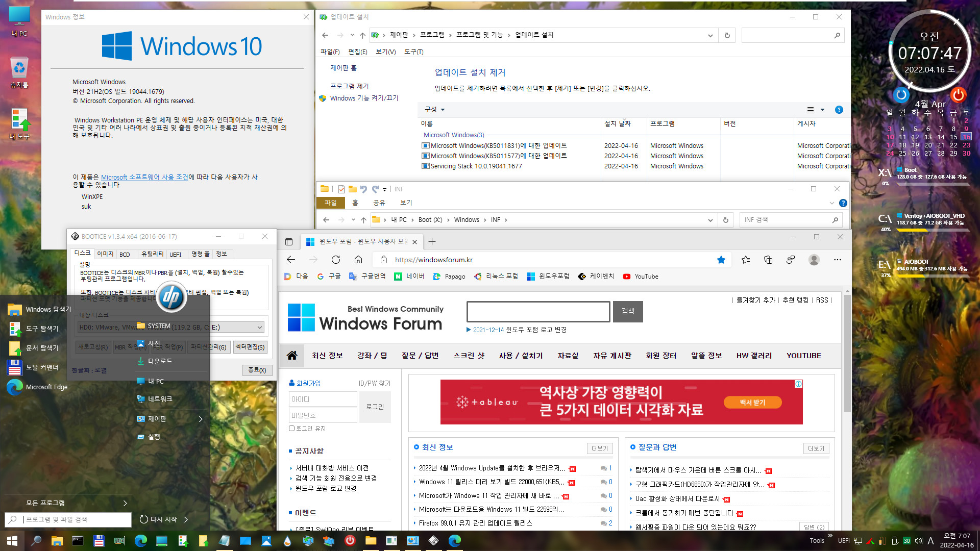Image resolution: width=980 pixels, height=551 pixels.
Task: Go up one level in INF explorer
Action: click(x=363, y=220)
